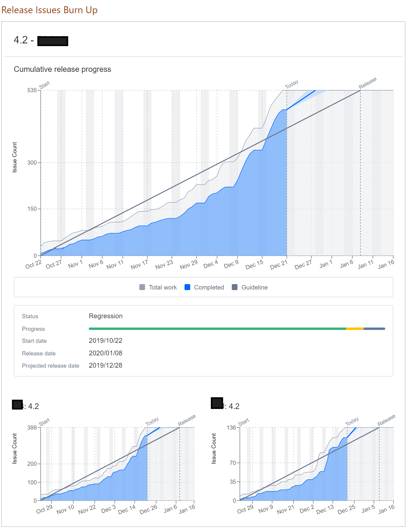Click the green segment of progress bar
The image size is (413, 532).
(x=217, y=329)
